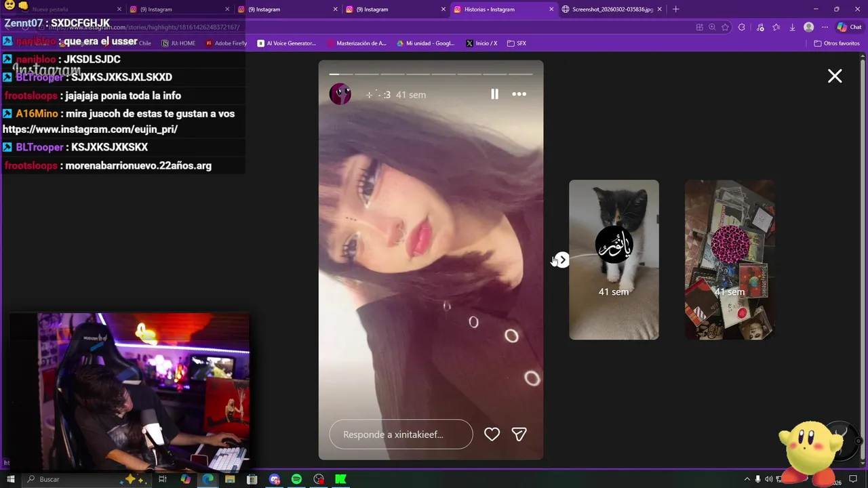Open the Edge Copilot Chat button
This screenshot has height=488, width=868.
coord(850,27)
